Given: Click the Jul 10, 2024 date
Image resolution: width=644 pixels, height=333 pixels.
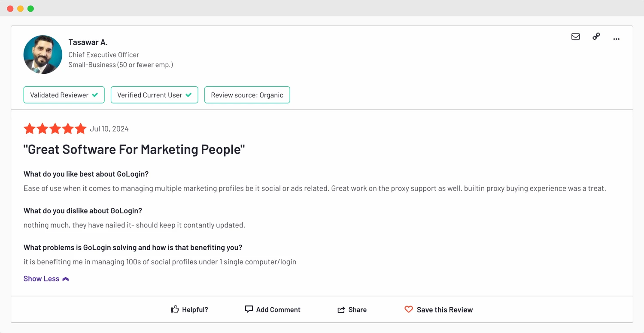Looking at the screenshot, I should click(109, 129).
